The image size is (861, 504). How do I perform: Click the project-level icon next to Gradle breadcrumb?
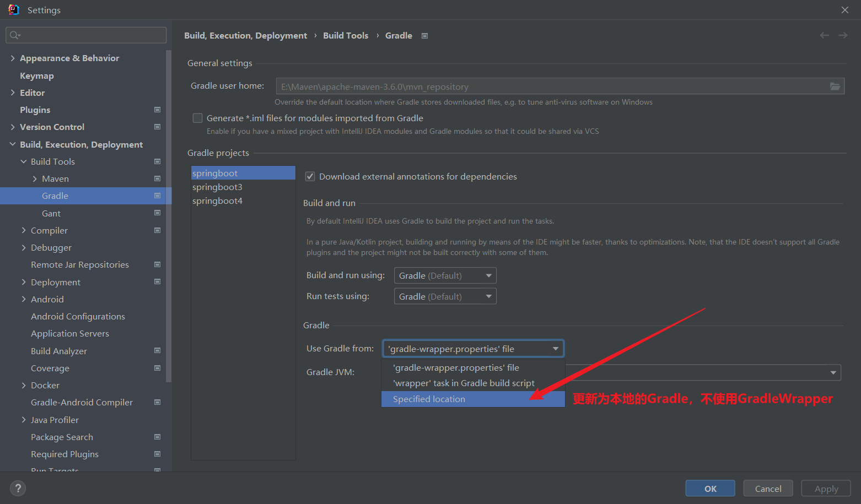[424, 36]
